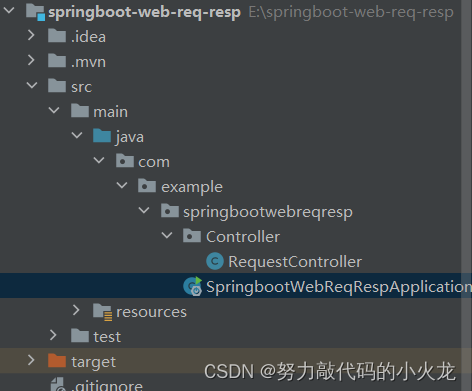Expand the resources folder node

76,310
